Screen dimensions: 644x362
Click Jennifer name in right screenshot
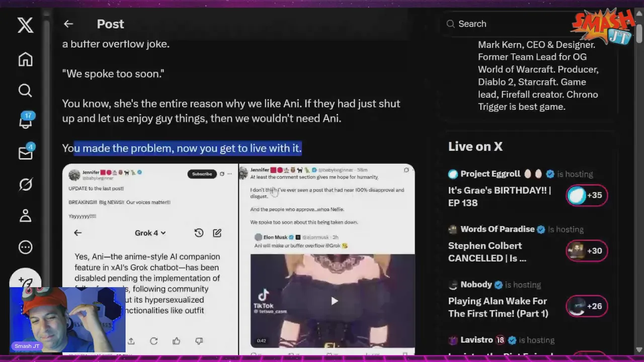point(260,170)
